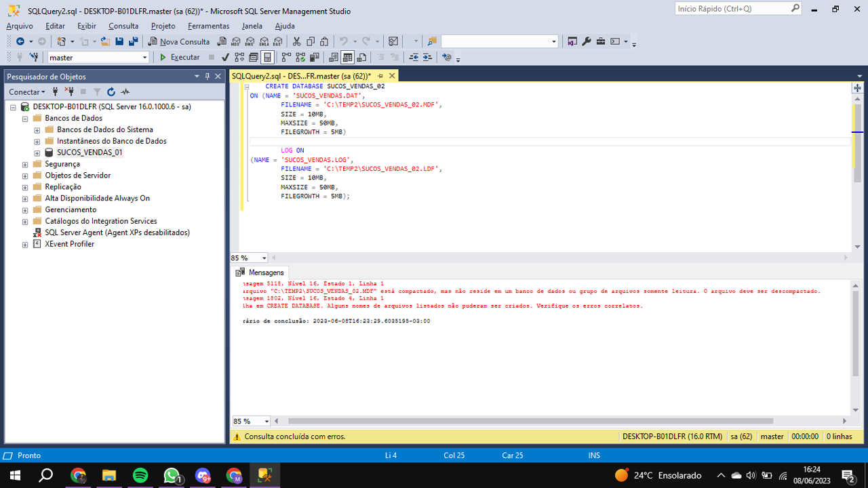The width and height of the screenshot is (868, 488).
Task: Select Results to File mode
Action: pos(362,58)
